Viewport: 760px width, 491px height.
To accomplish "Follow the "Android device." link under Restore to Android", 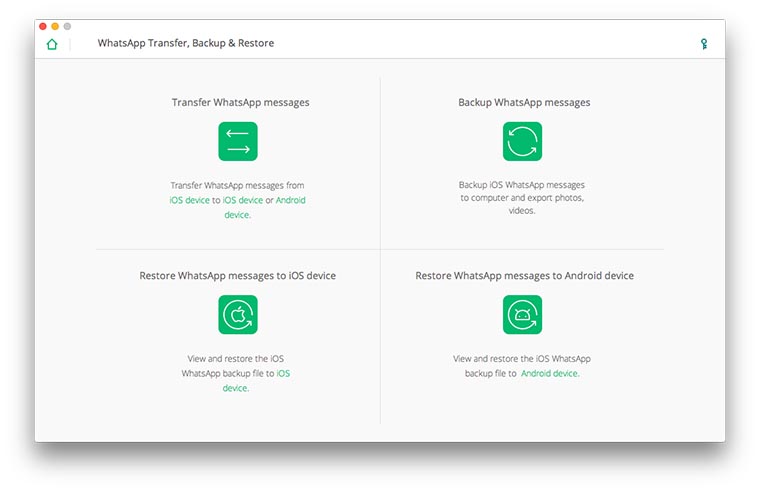I will [x=550, y=373].
